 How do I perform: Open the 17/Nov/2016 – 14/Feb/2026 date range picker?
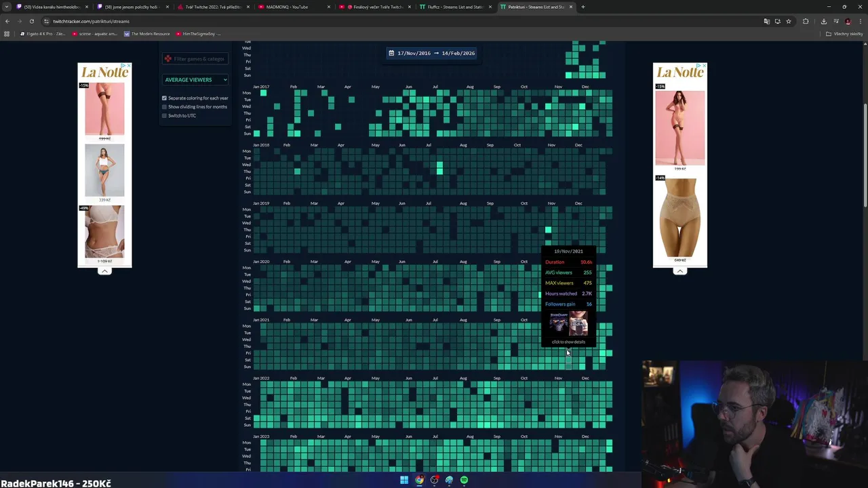coord(432,53)
